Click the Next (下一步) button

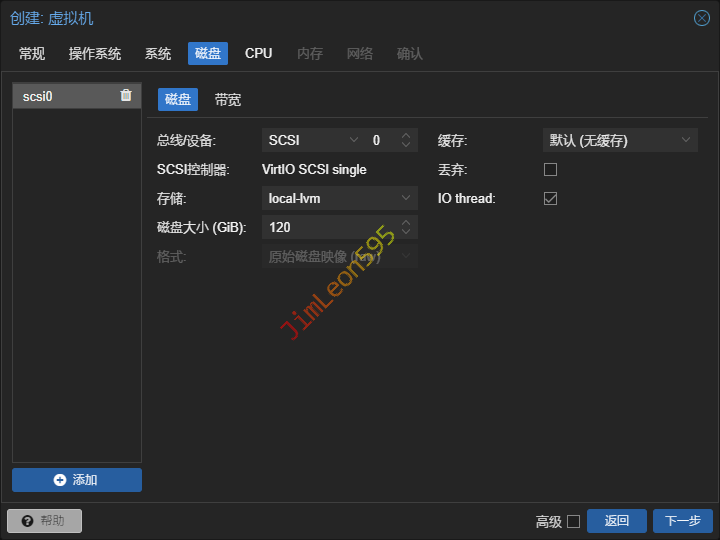pyautogui.click(x=683, y=521)
